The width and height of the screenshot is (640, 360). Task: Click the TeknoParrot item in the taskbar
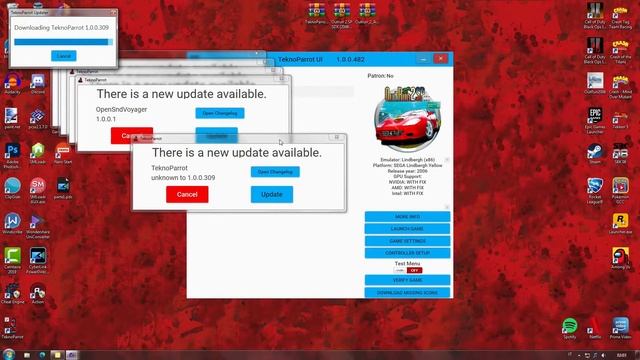(72, 355)
